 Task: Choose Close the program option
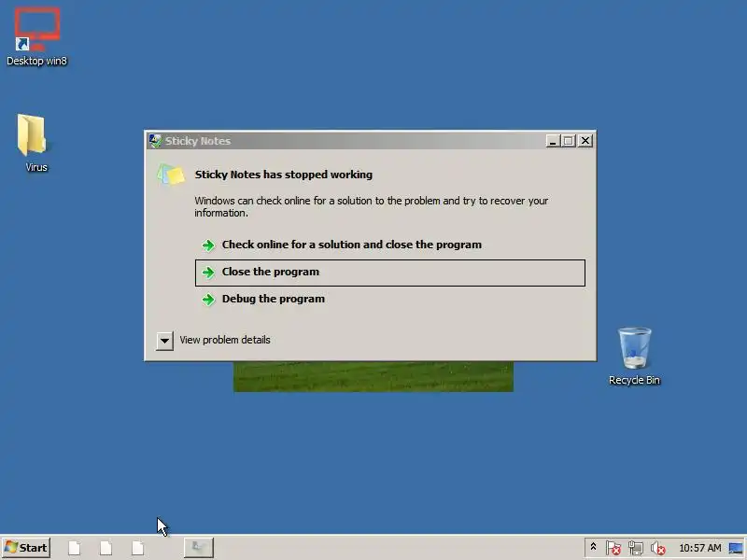click(x=390, y=273)
